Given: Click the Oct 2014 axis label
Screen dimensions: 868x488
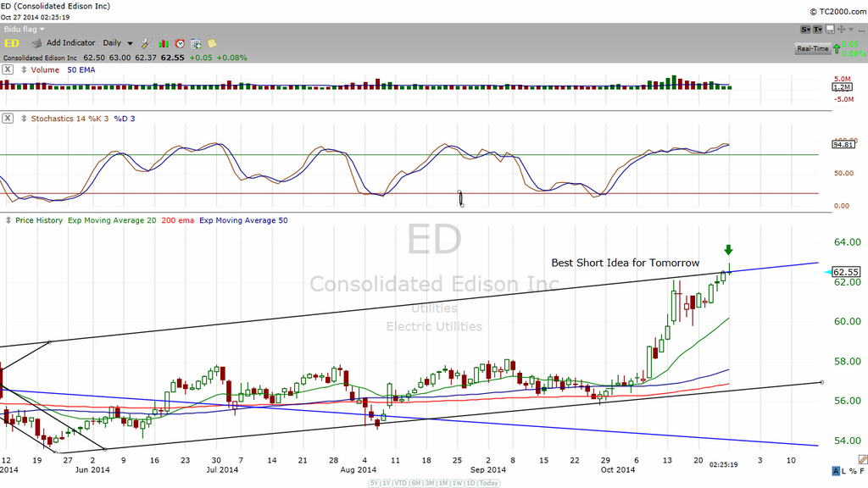Looking at the screenshot, I should pyautogui.click(x=618, y=469).
